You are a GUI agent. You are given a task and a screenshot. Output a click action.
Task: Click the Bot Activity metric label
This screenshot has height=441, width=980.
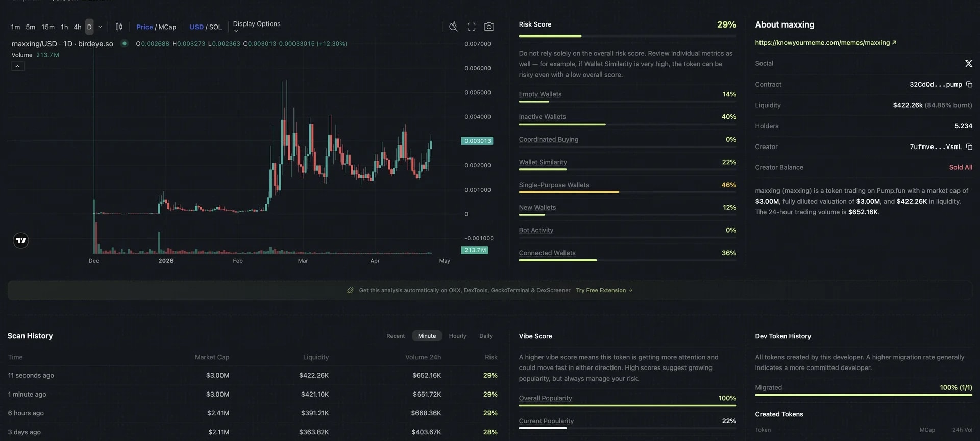pyautogui.click(x=536, y=230)
